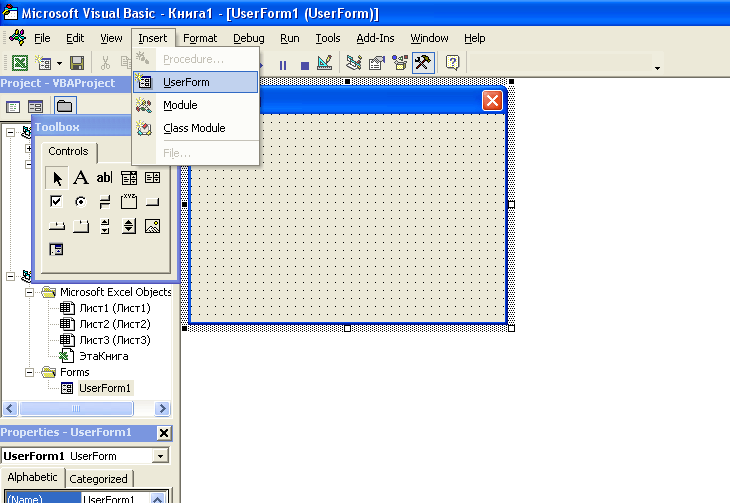Choose UserForm from Insert menu
The image size is (730, 503).
[196, 82]
